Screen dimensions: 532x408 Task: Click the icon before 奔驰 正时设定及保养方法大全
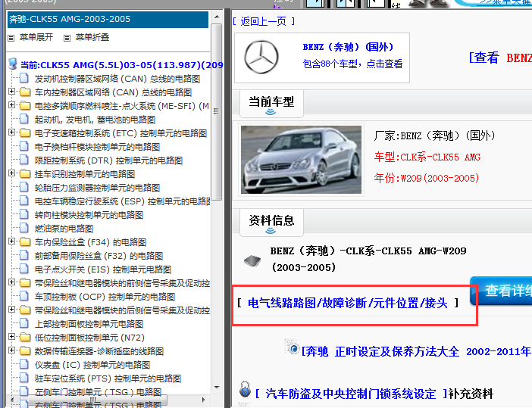coord(292,347)
